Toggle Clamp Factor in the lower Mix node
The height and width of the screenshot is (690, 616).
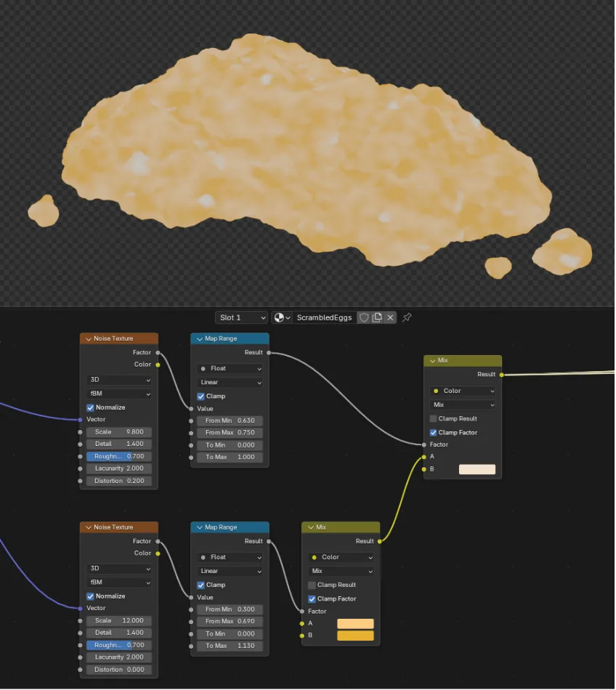(x=312, y=599)
